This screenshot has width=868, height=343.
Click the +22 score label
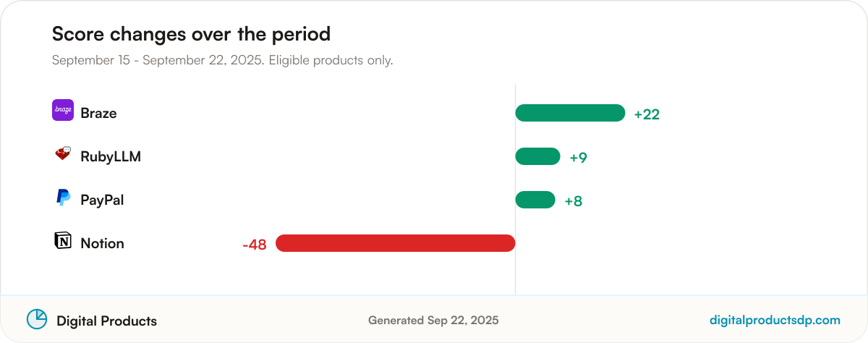pos(647,114)
